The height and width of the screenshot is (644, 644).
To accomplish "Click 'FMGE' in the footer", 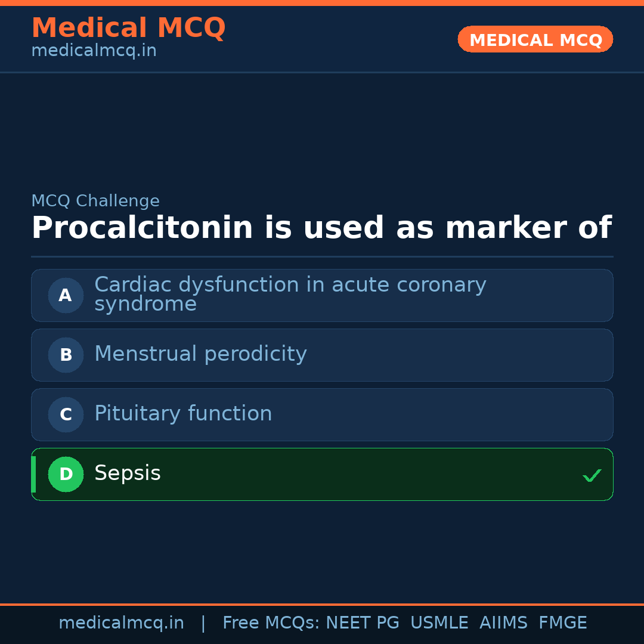I will pyautogui.click(x=563, y=623).
